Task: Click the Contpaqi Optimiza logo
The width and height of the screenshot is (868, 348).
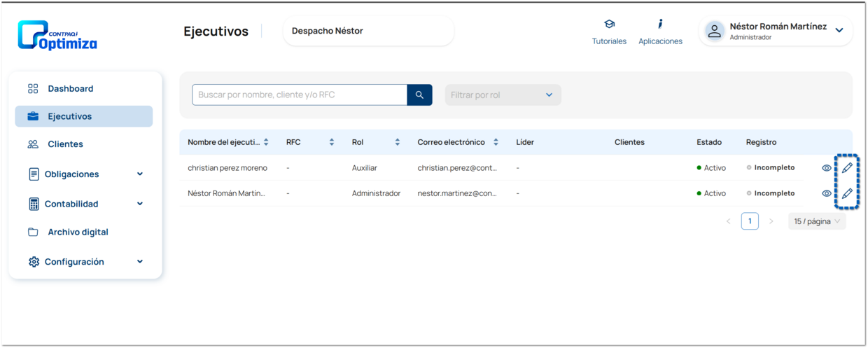Action: click(57, 35)
